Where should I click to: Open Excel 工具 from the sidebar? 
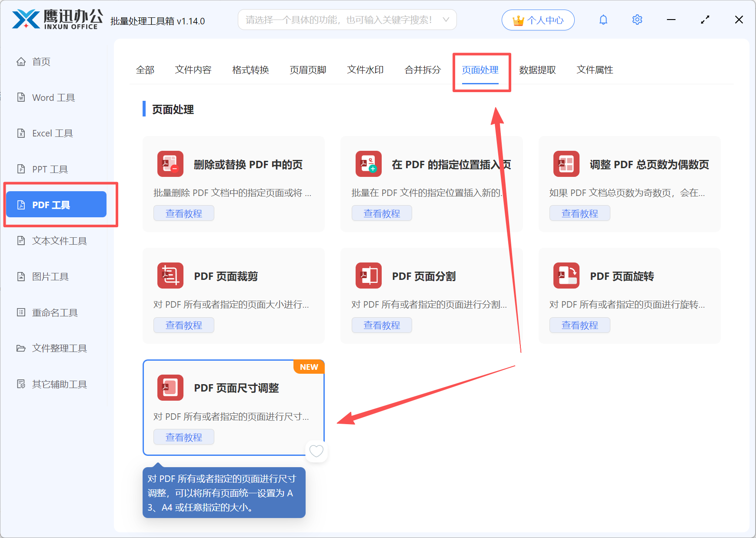click(x=52, y=133)
